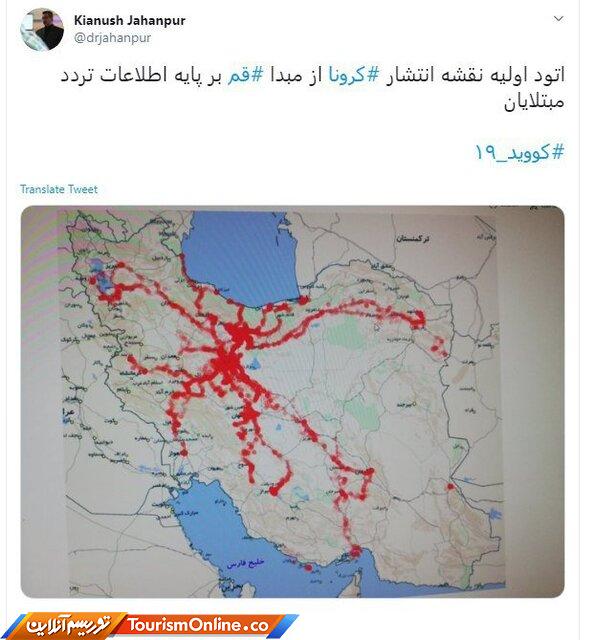Open Kianush Jahanpur's profile picture

(42, 30)
